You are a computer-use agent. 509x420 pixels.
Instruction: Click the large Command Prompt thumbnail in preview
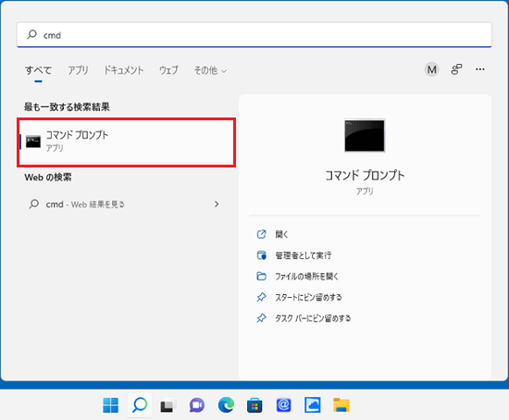(365, 135)
